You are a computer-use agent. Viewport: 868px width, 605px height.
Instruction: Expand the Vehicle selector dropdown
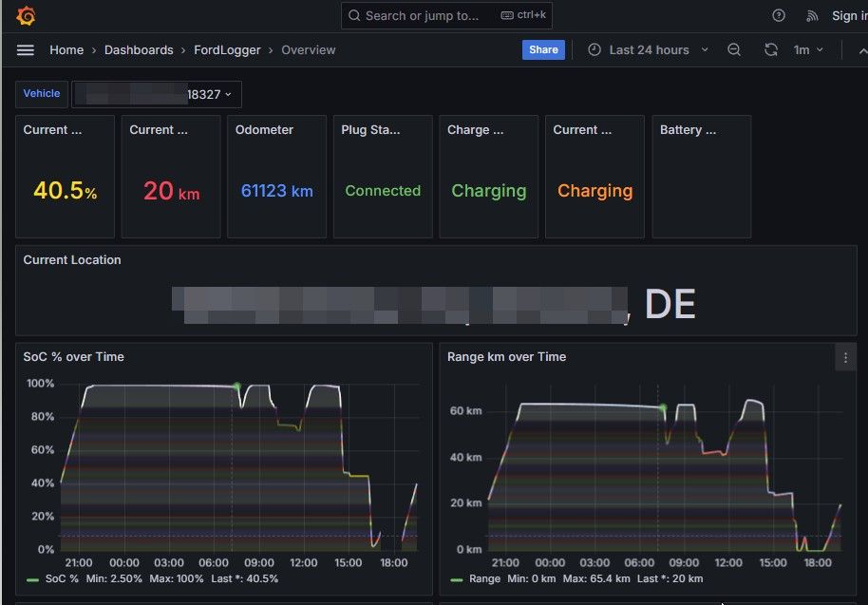tap(157, 94)
